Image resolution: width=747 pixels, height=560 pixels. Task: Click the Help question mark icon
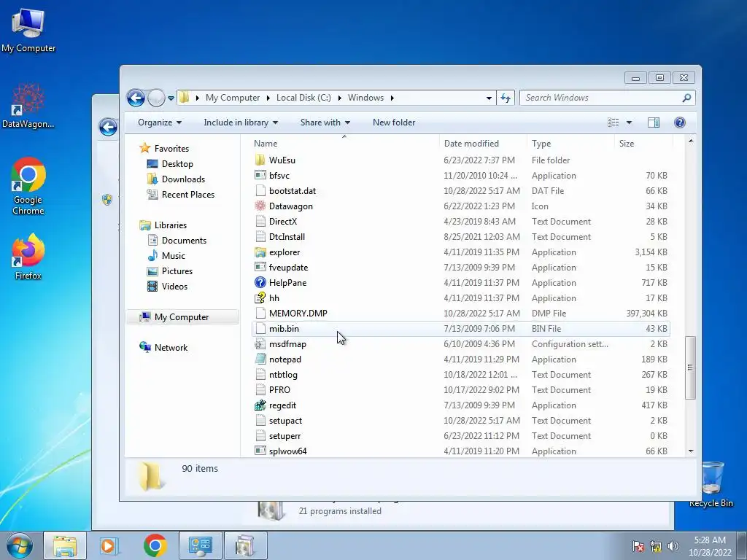tap(680, 122)
